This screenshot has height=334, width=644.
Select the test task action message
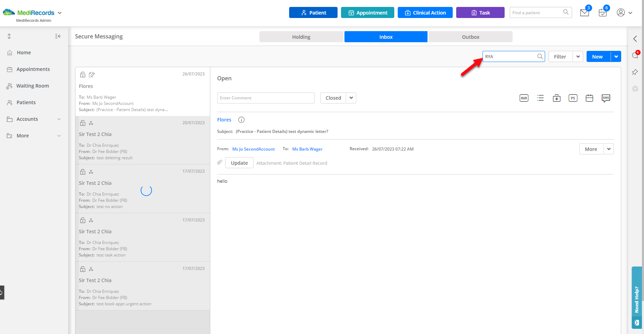pyautogui.click(x=142, y=237)
